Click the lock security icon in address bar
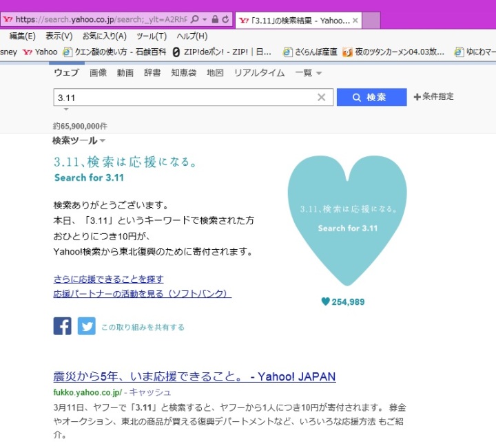The width and height of the screenshot is (496, 448). click(x=215, y=20)
